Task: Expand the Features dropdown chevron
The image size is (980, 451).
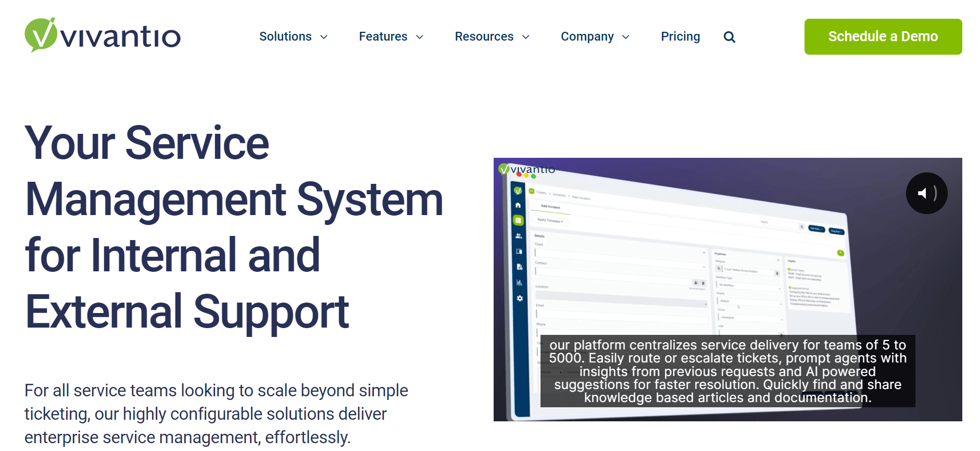Action: click(420, 37)
